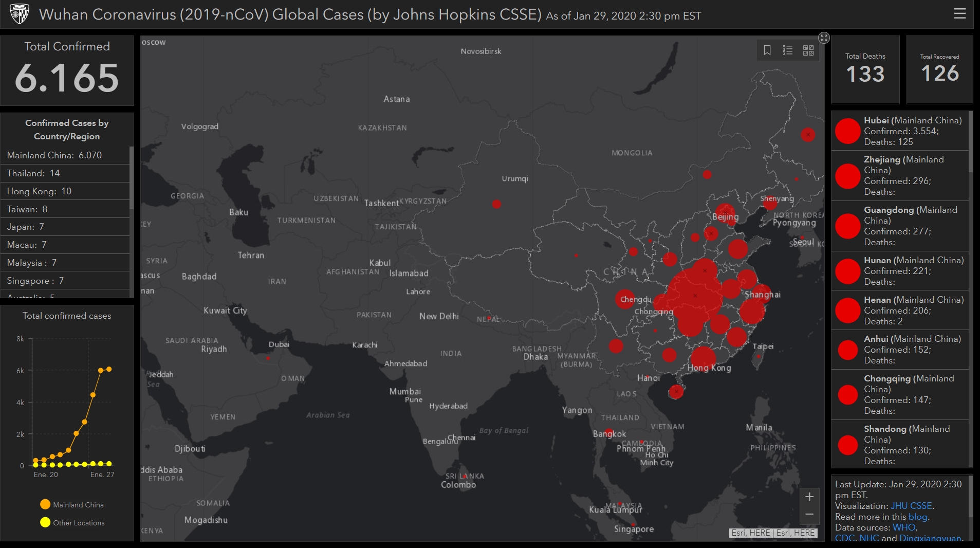Click the Henan Confirmed: 206 entry text
Image resolution: width=980 pixels, height=548 pixels.
click(x=897, y=310)
